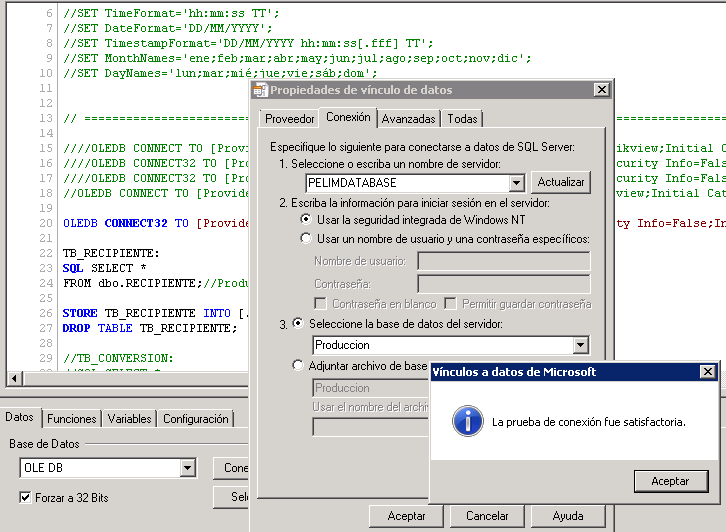Click the Base de Datos group label
Viewport: 726px width, 532px height.
click(44, 444)
